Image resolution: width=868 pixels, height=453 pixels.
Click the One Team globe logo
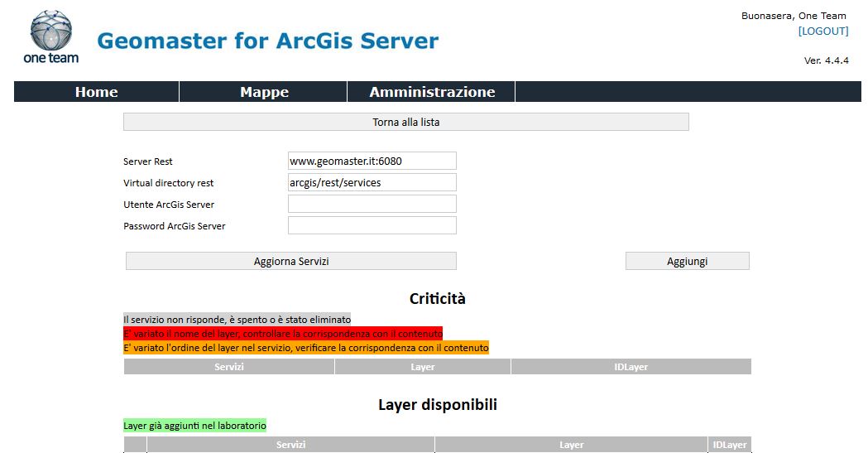tap(51, 36)
